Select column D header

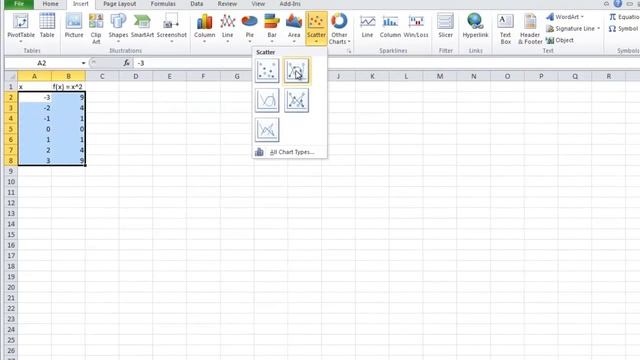coord(136,76)
